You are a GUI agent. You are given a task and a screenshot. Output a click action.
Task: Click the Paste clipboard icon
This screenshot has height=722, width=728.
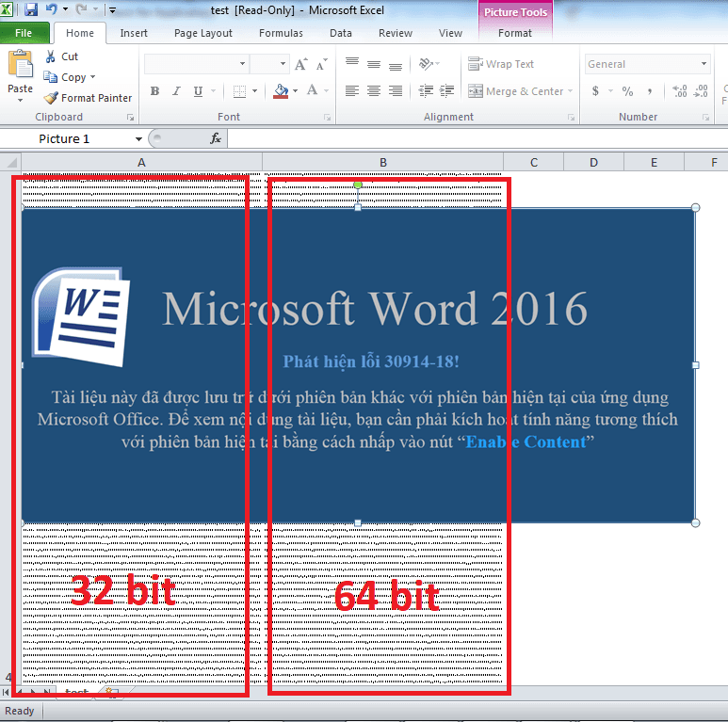pos(21,64)
